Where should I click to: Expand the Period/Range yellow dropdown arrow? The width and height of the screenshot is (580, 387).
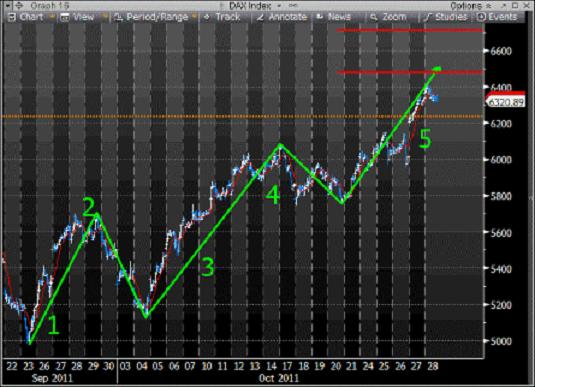(x=194, y=16)
